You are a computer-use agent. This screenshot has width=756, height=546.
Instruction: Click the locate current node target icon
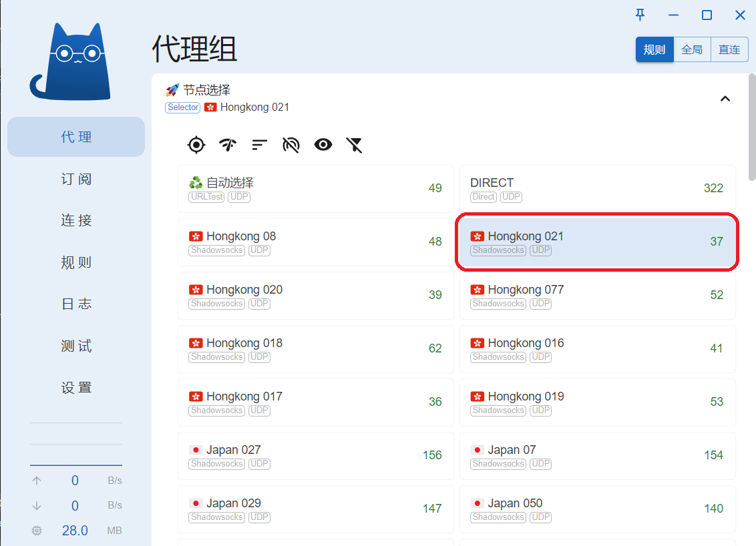(x=196, y=144)
